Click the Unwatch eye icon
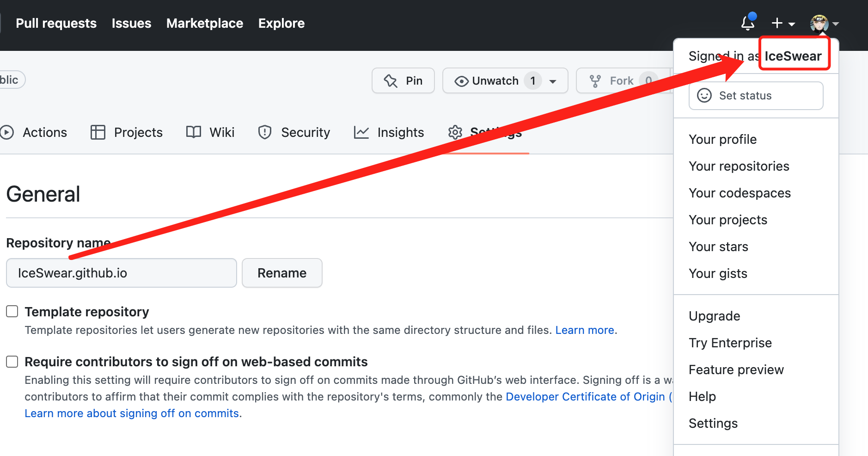868x456 pixels. click(461, 81)
